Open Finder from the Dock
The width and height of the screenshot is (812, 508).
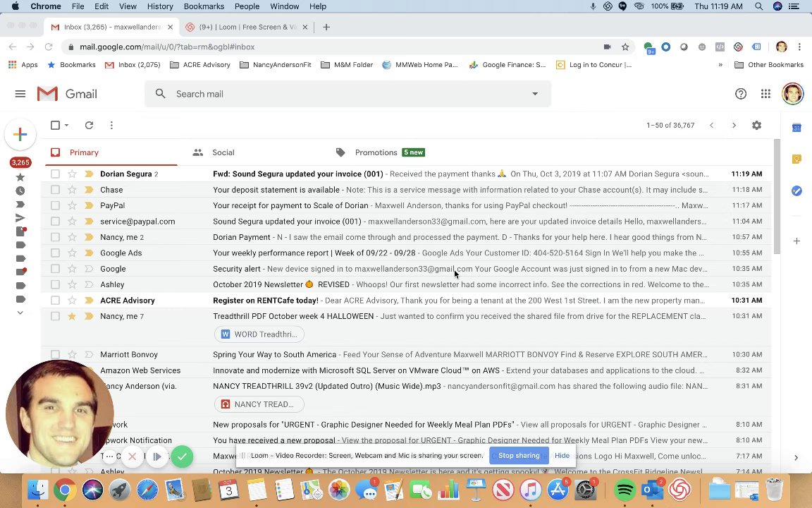pyautogui.click(x=37, y=490)
